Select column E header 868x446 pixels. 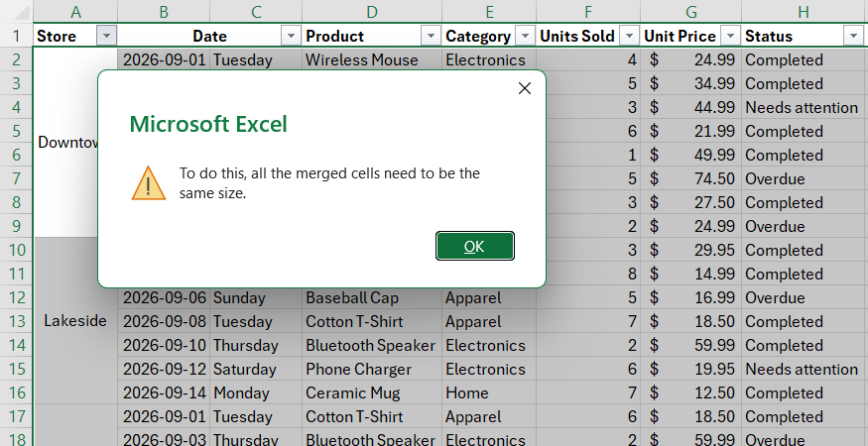click(489, 12)
